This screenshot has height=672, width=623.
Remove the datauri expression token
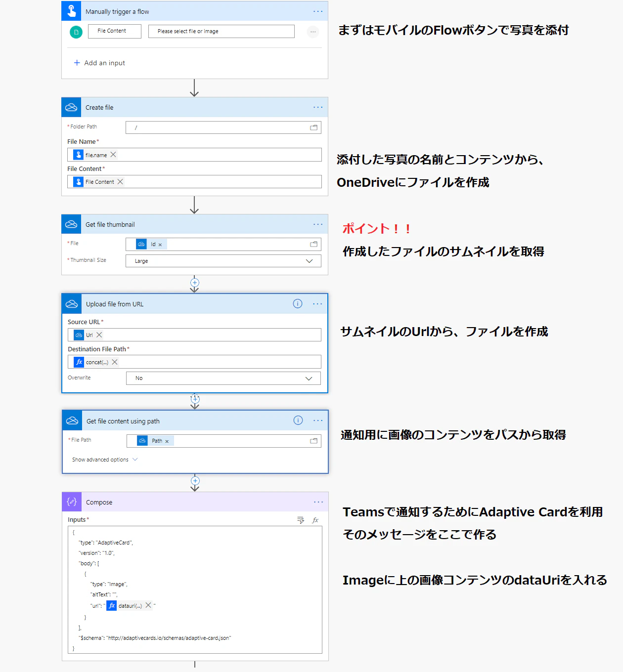[x=148, y=605]
